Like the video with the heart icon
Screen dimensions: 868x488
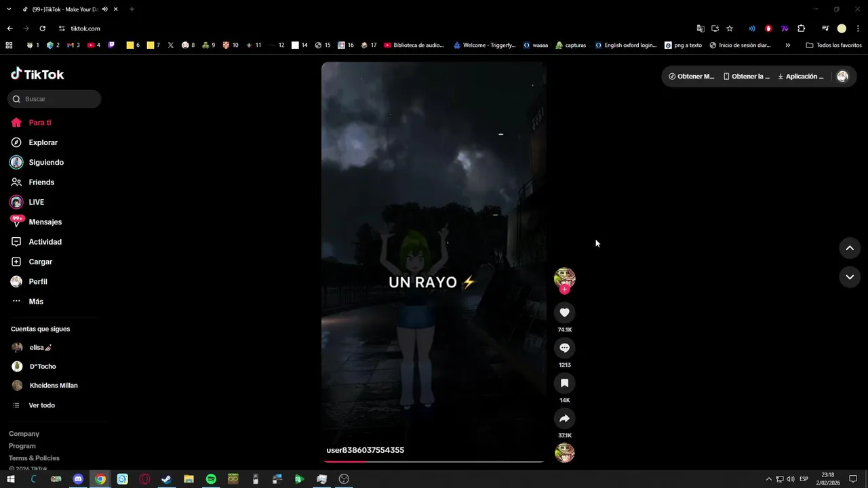564,312
